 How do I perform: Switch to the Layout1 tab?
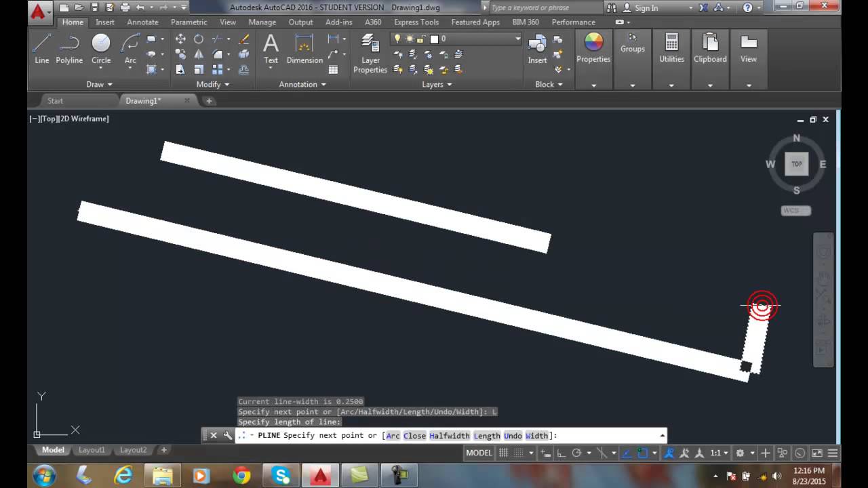[x=92, y=450]
